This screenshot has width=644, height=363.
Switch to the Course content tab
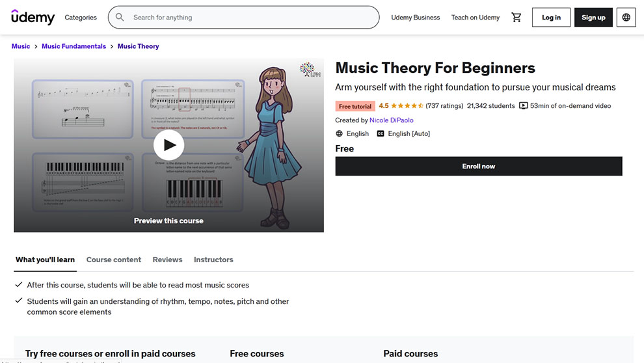point(114,260)
